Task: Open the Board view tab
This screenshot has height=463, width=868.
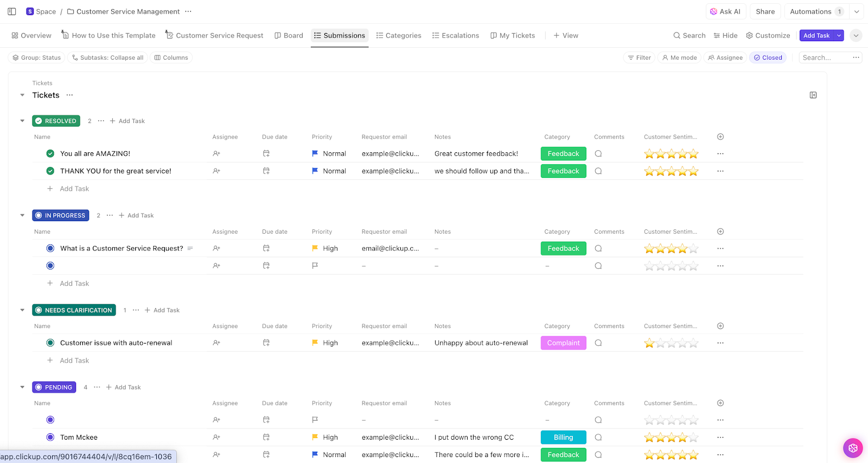Action: coord(289,35)
